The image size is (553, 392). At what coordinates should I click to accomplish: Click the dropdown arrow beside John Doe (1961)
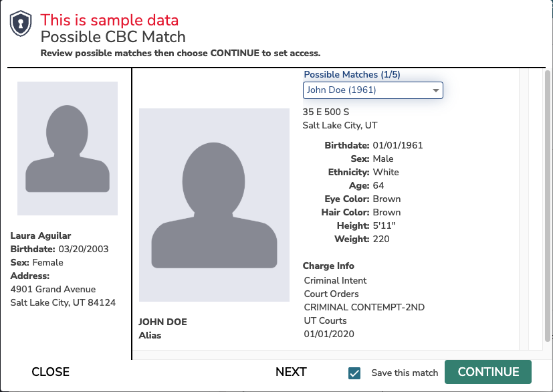pyautogui.click(x=435, y=90)
